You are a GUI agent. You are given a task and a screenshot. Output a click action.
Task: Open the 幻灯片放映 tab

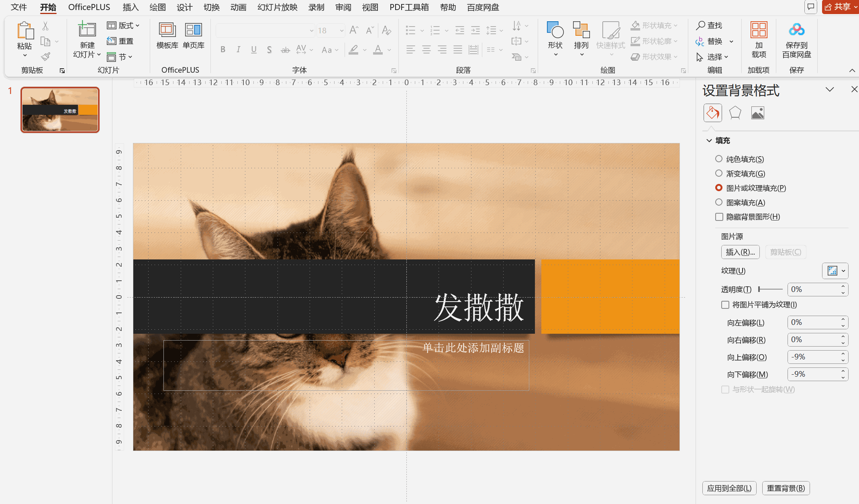coord(277,7)
